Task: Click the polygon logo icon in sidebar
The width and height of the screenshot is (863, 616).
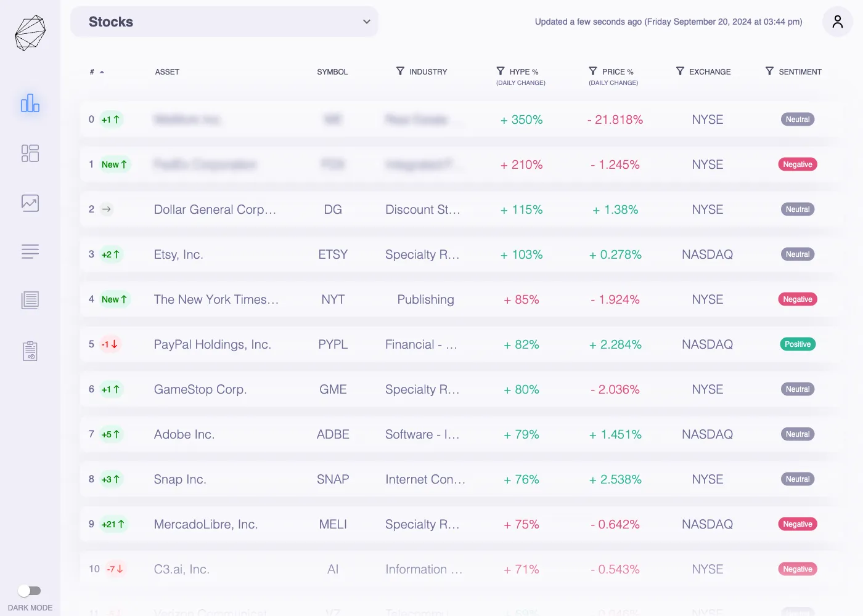Action: point(30,33)
